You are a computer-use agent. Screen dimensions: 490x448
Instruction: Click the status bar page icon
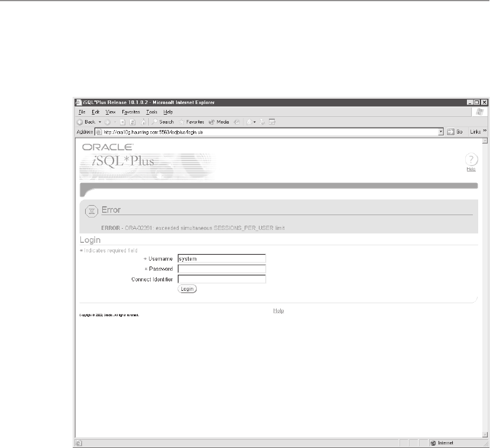pos(79,443)
